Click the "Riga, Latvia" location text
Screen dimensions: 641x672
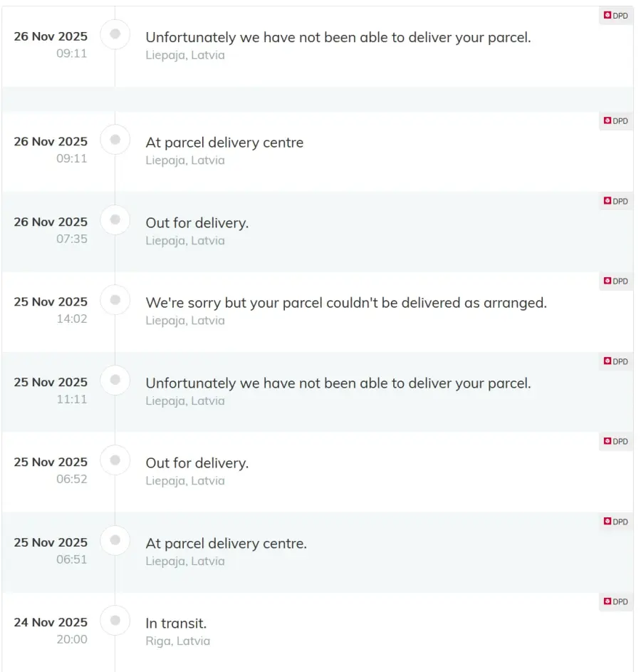pos(177,641)
